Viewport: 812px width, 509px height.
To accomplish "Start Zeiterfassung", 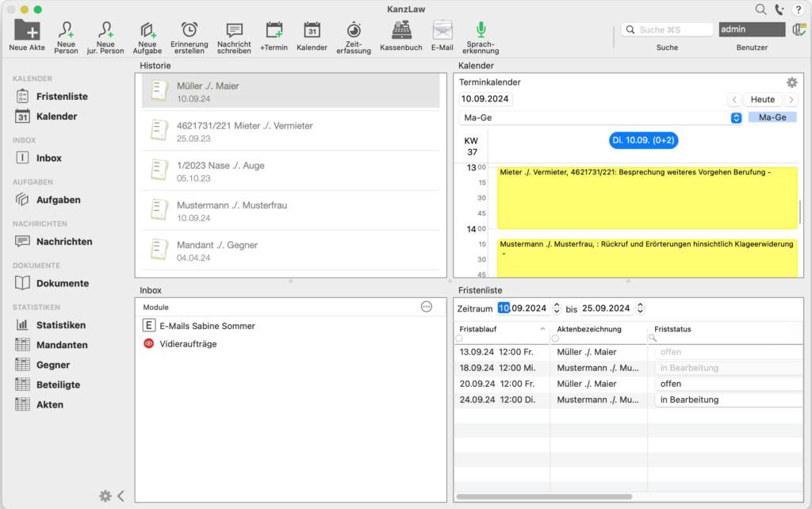I will tap(354, 36).
